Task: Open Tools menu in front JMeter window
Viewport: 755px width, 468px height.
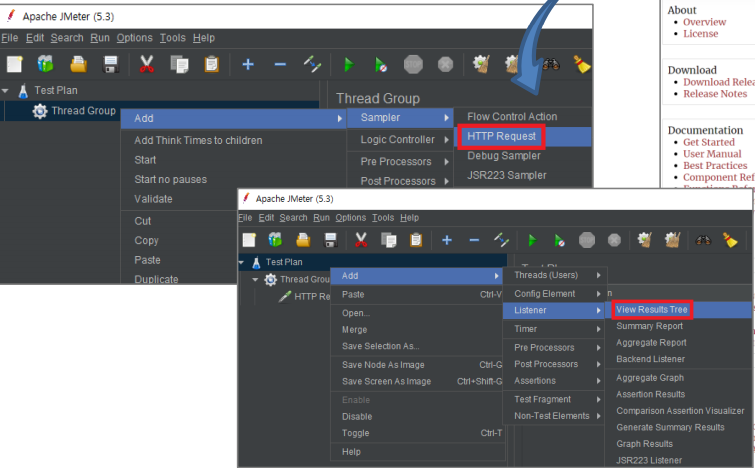Action: (383, 218)
